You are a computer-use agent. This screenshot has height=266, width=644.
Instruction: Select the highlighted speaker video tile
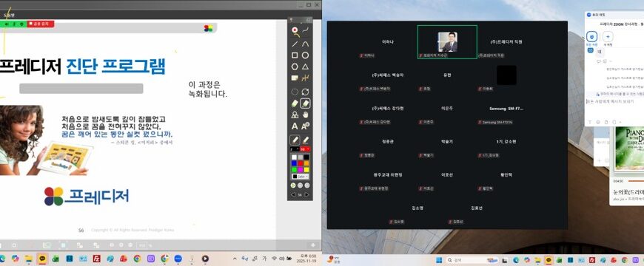coord(447,42)
